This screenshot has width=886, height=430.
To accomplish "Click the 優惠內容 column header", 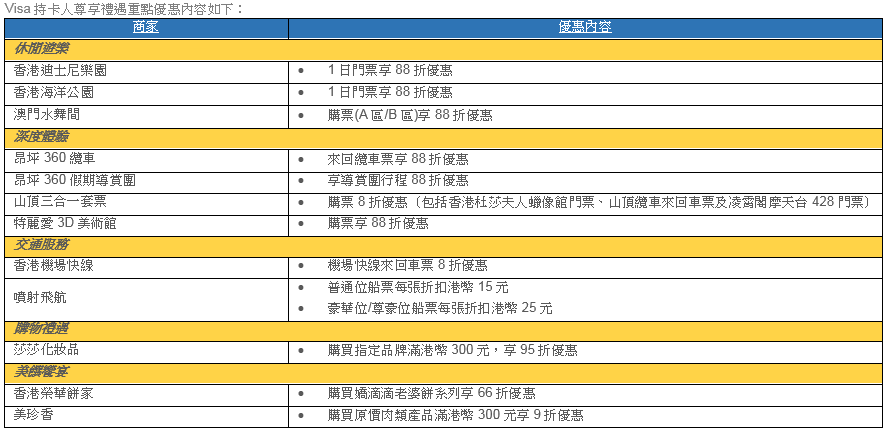I will click(585, 28).
